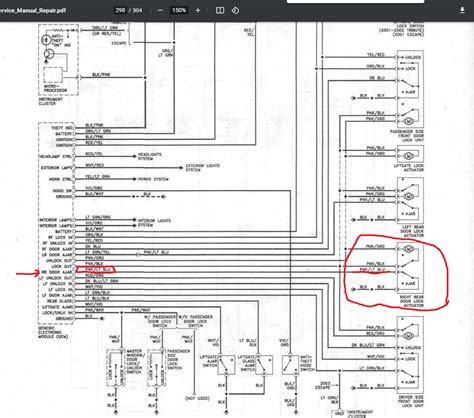Click the LF DOOR AJAR pin label
Image resolution: width=474 pixels, height=418 pixels.
click(57, 296)
